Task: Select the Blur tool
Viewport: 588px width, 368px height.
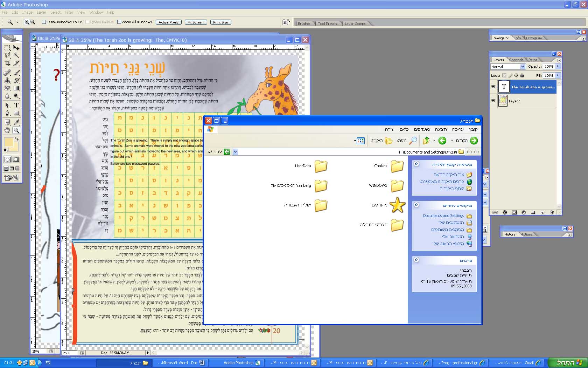Action: pos(7,96)
